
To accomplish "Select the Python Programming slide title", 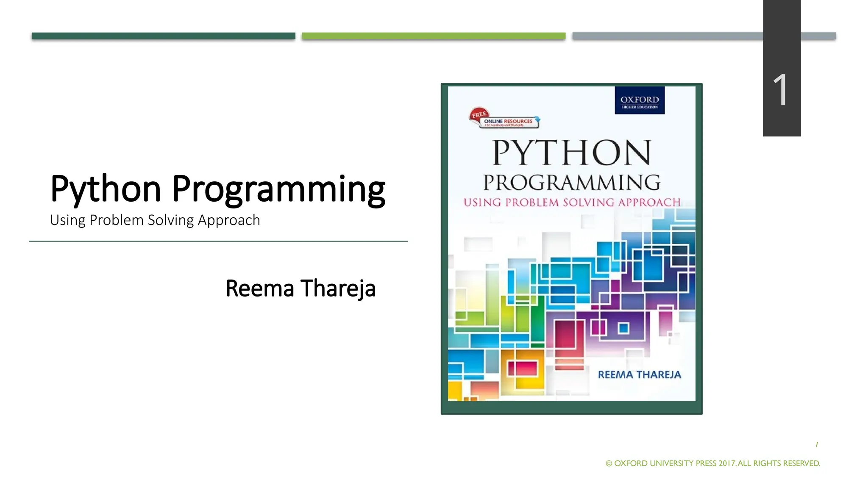I will [217, 189].
